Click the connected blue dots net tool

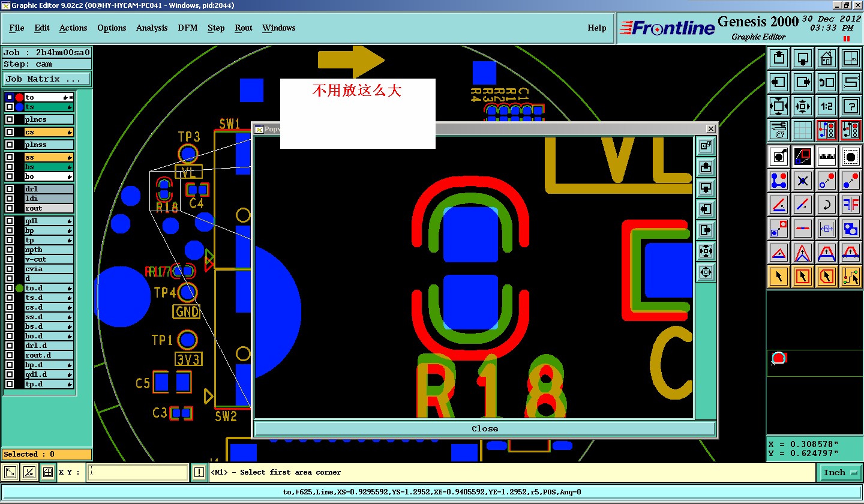coord(779,181)
